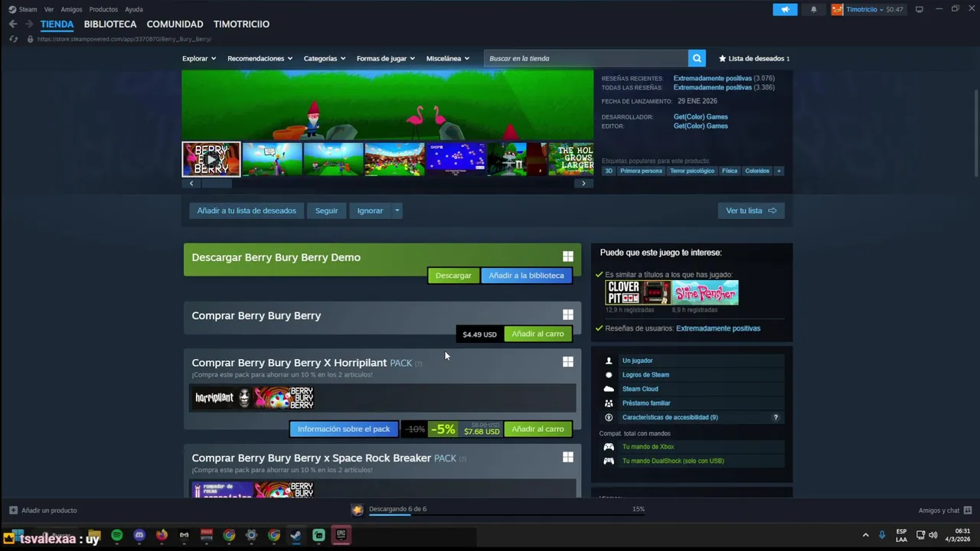Open the TIENDA tab
This screenshot has width=980, height=551.
pyautogui.click(x=57, y=24)
